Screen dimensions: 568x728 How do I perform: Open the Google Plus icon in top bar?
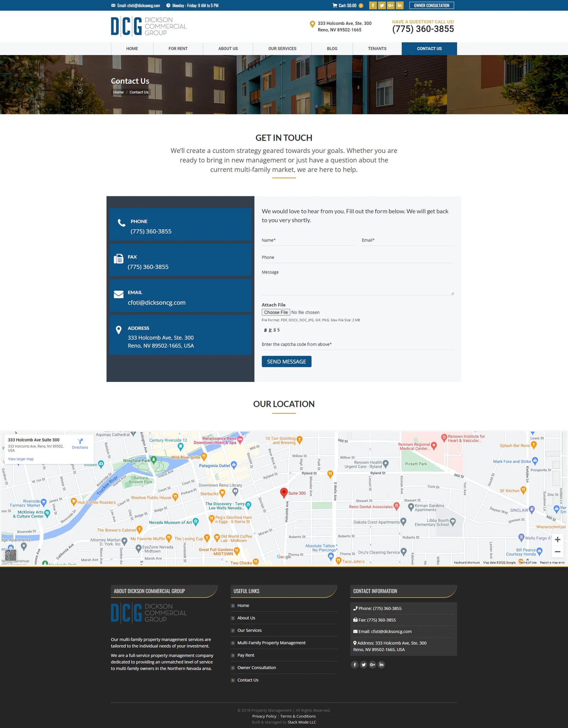(x=390, y=5)
